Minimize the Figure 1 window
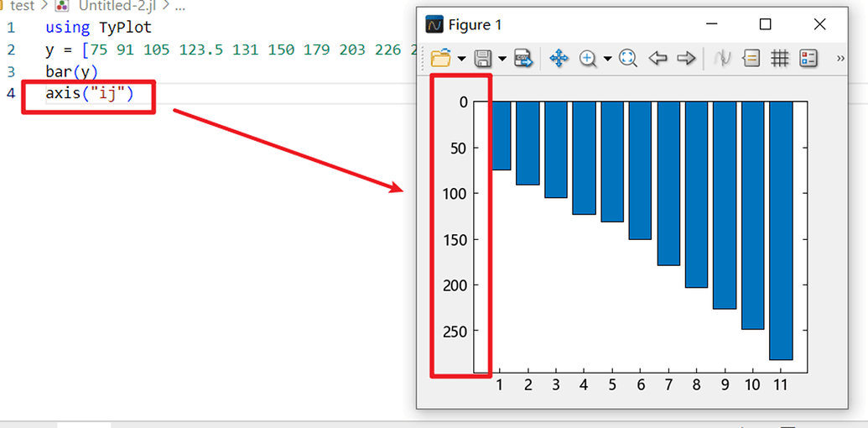 pyautogui.click(x=712, y=23)
